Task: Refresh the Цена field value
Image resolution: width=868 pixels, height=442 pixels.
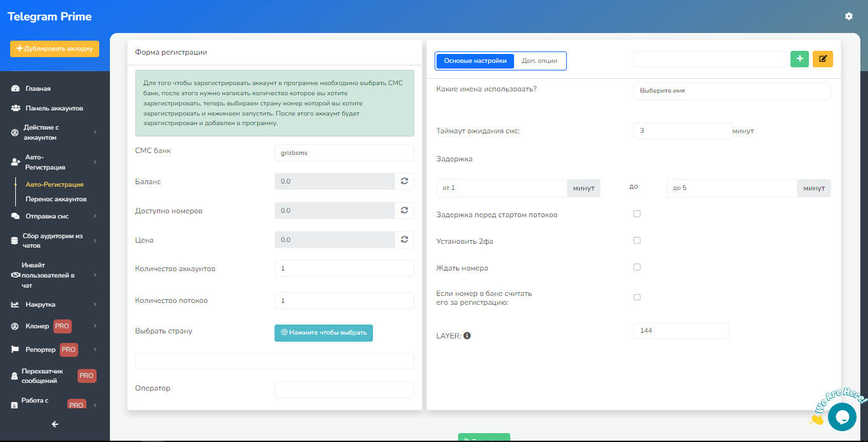Action: coord(404,239)
